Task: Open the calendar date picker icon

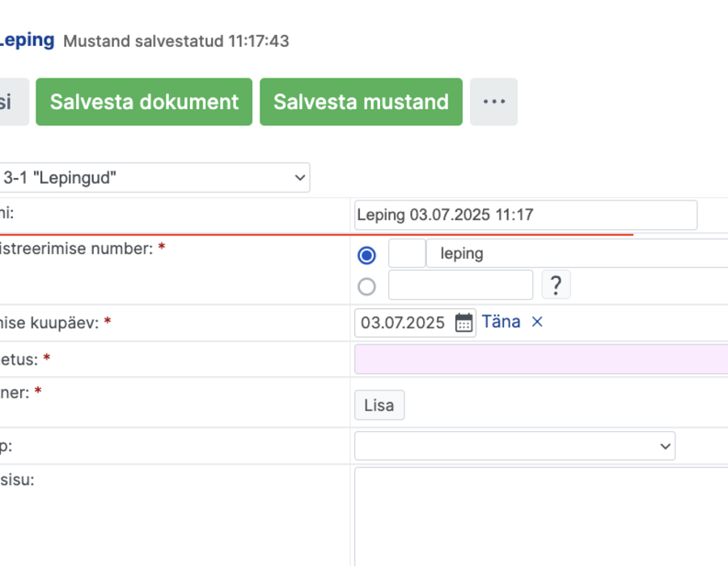Action: 463,323
